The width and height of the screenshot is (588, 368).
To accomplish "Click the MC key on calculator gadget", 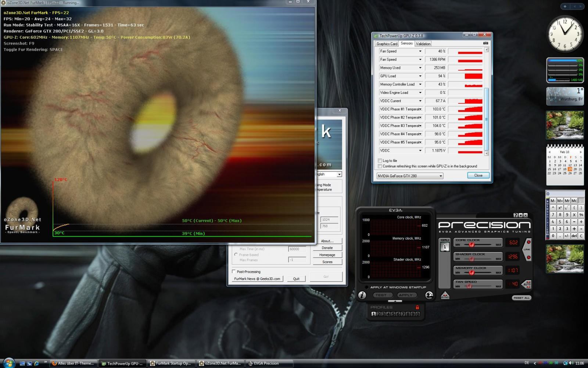I will pyautogui.click(x=574, y=201).
